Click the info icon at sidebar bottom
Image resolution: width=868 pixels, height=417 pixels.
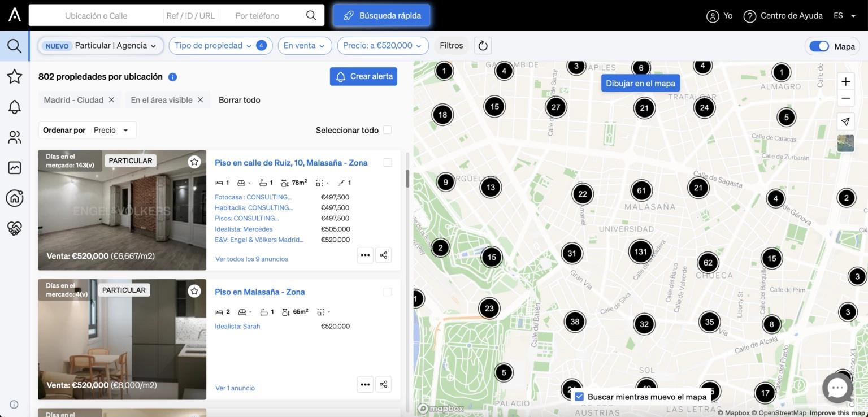click(14, 404)
